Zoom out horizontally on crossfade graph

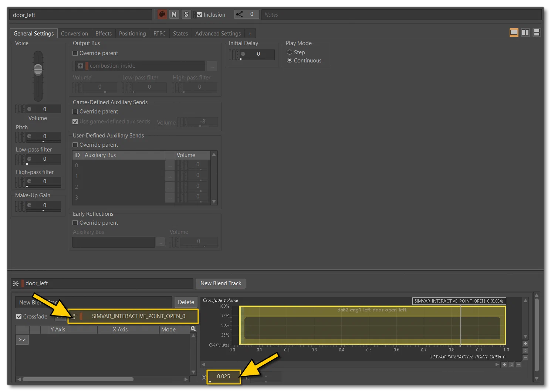[x=518, y=365]
